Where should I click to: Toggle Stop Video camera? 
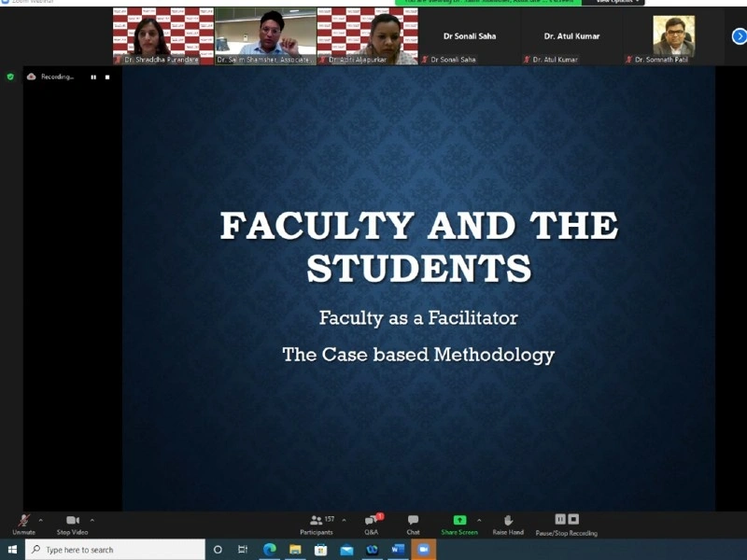click(73, 525)
